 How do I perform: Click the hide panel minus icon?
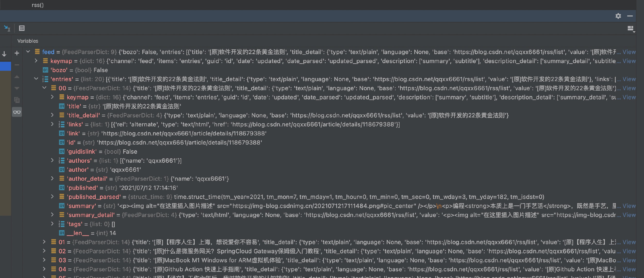[x=630, y=16]
